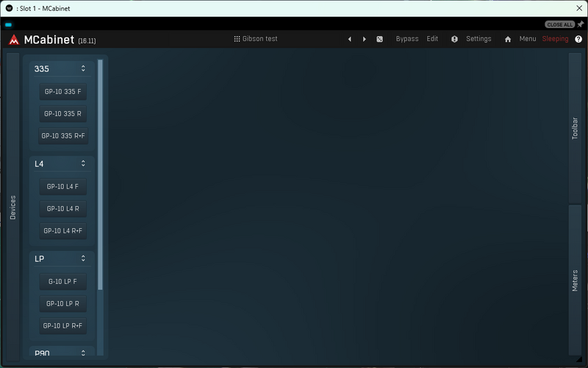Click the resize grip in bottom-right corner
This screenshot has width=588, height=368.
578,359
